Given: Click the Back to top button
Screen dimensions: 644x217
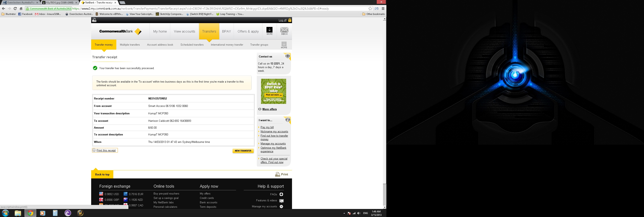Looking at the screenshot, I should pyautogui.click(x=102, y=174).
